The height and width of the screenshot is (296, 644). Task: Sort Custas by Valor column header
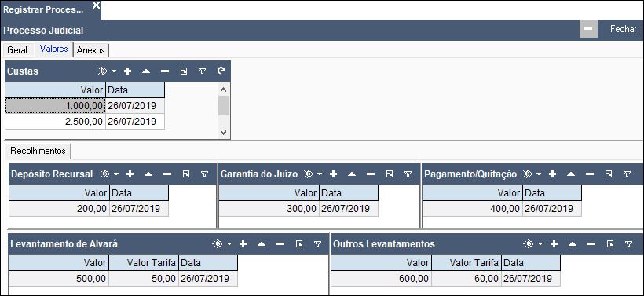(x=56, y=90)
